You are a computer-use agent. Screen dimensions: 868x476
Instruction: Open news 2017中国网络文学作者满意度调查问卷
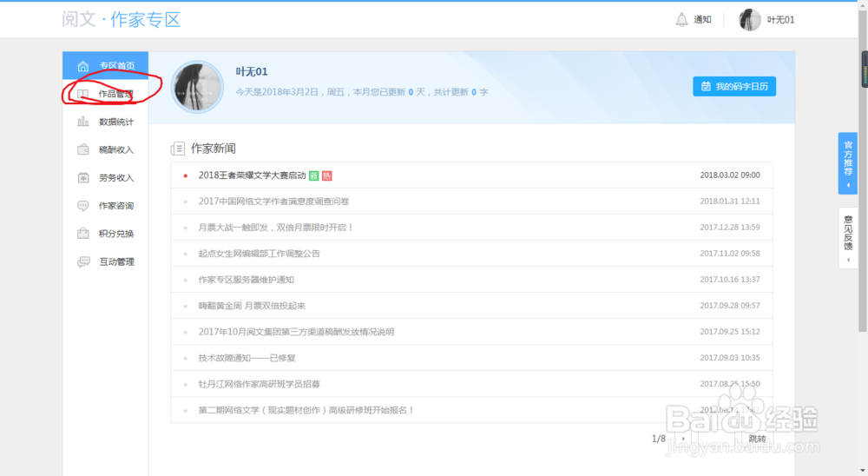273,202
